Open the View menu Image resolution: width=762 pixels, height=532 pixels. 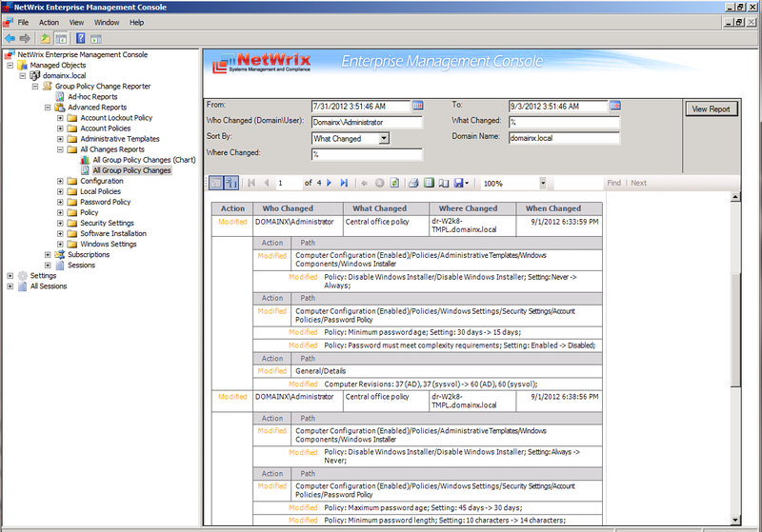pyautogui.click(x=76, y=22)
